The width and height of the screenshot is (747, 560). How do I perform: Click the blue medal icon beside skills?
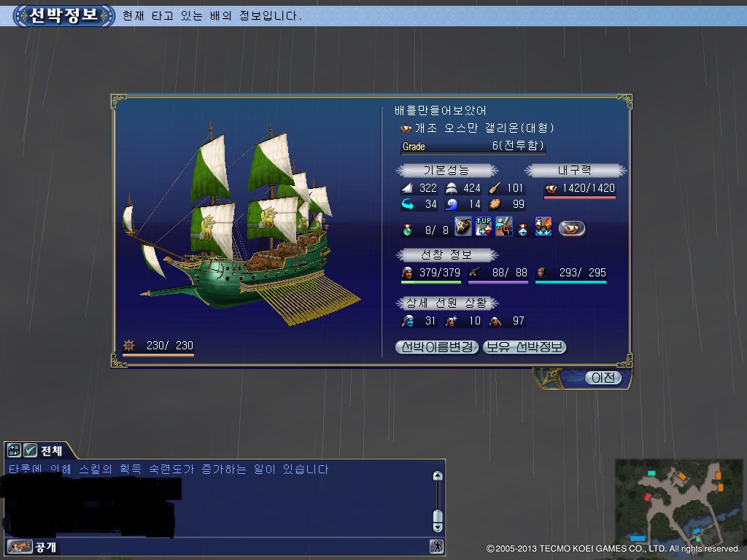coord(523,229)
